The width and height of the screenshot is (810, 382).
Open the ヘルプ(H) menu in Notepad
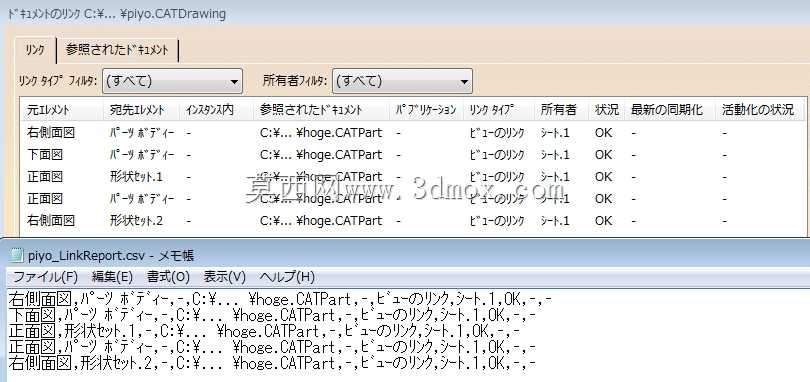click(x=287, y=277)
